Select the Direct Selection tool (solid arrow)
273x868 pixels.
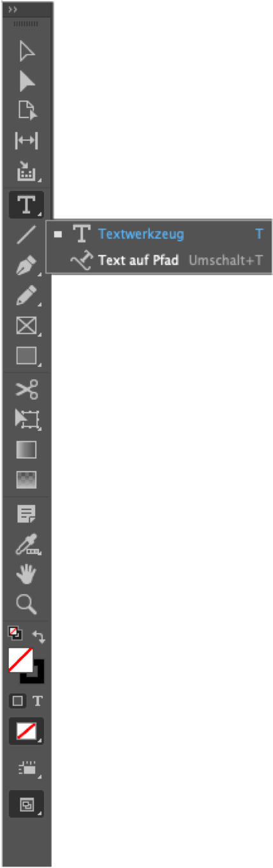coord(26,81)
